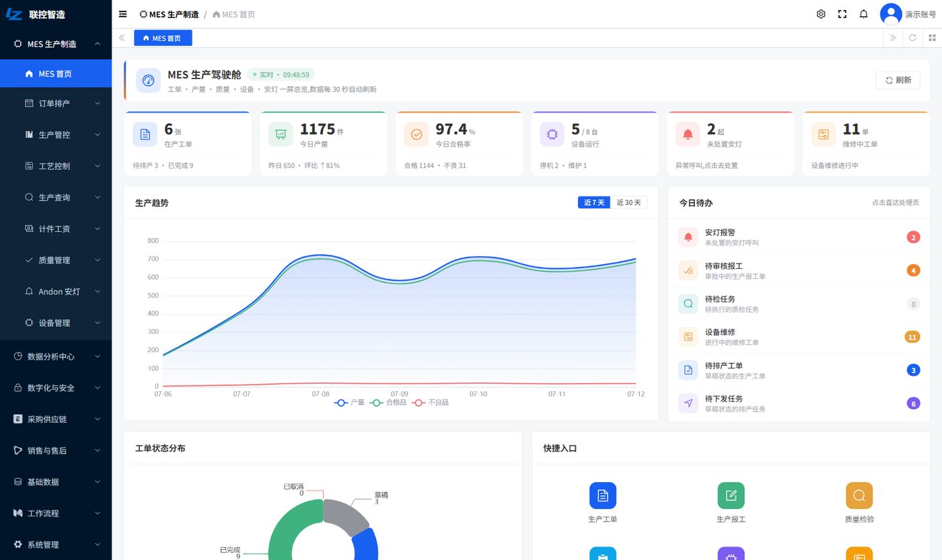Click the 维修中工单 card icon
This screenshot has height=560, width=942.
coord(824,134)
